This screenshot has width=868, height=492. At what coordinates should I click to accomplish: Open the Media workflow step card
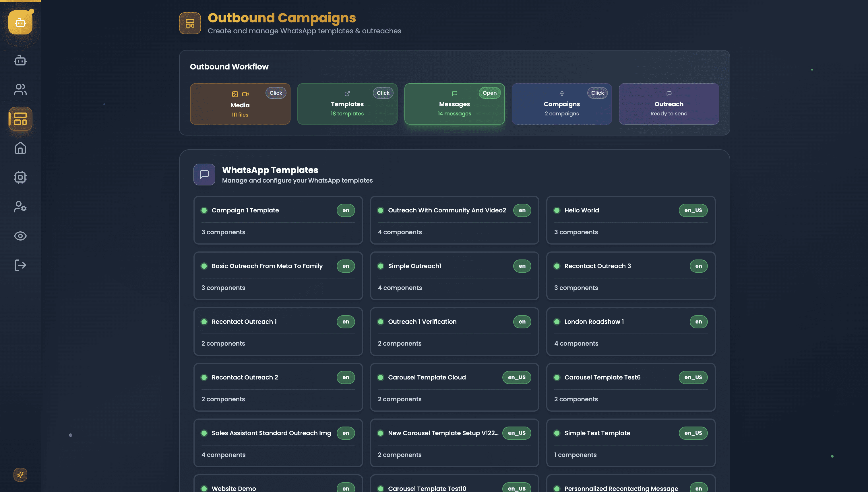point(240,104)
